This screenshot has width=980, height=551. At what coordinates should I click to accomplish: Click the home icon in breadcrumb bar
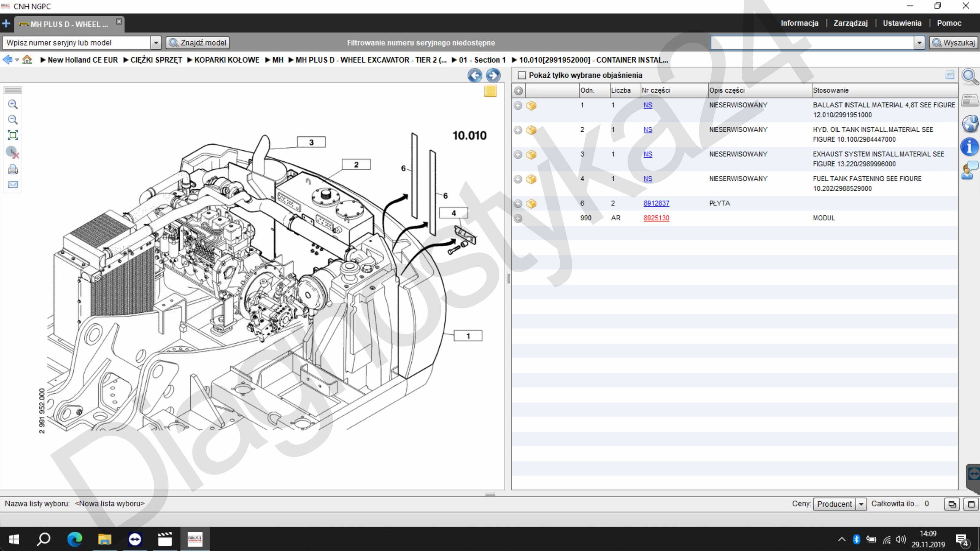(27, 60)
